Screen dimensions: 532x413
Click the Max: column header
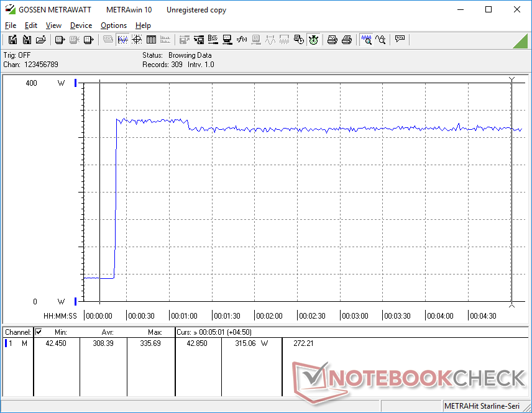click(x=155, y=332)
